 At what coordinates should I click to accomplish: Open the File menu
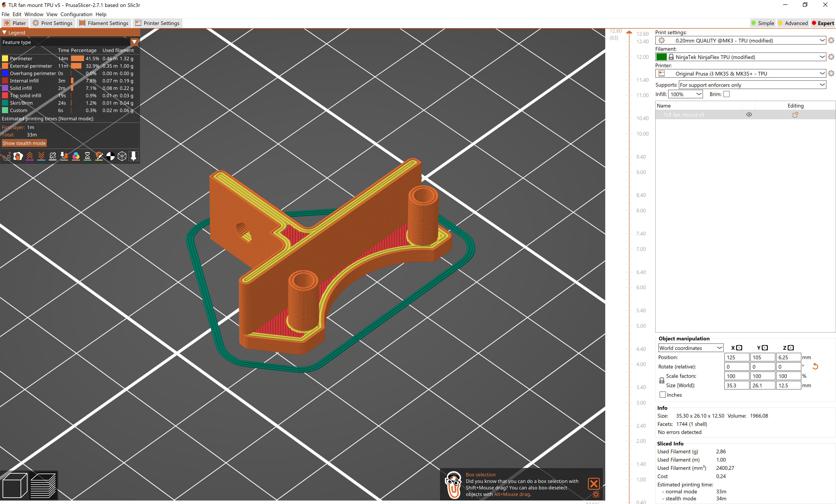[x=5, y=14]
